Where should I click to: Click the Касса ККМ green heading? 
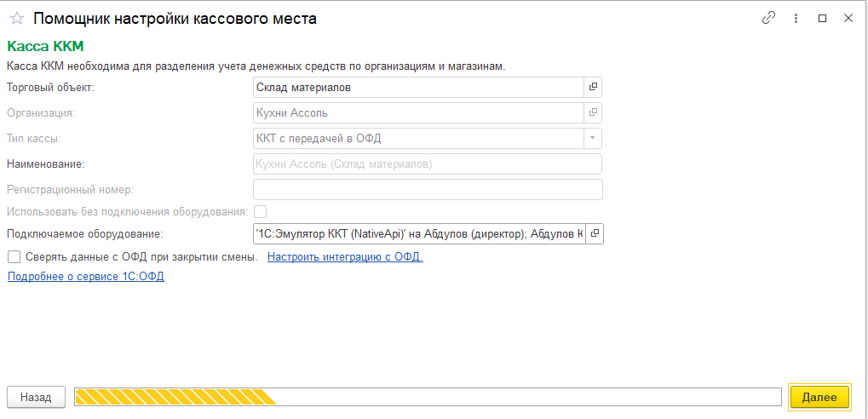(x=45, y=45)
